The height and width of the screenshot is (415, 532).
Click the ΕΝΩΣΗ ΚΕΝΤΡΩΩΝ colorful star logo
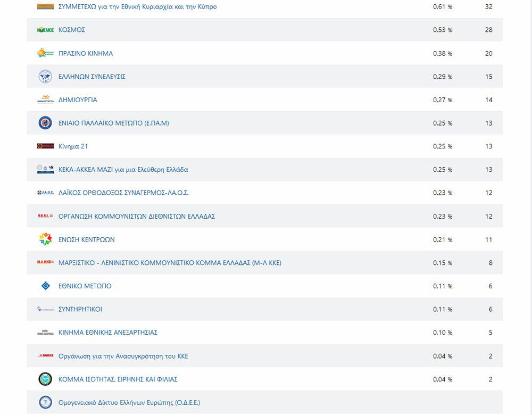tap(45, 239)
